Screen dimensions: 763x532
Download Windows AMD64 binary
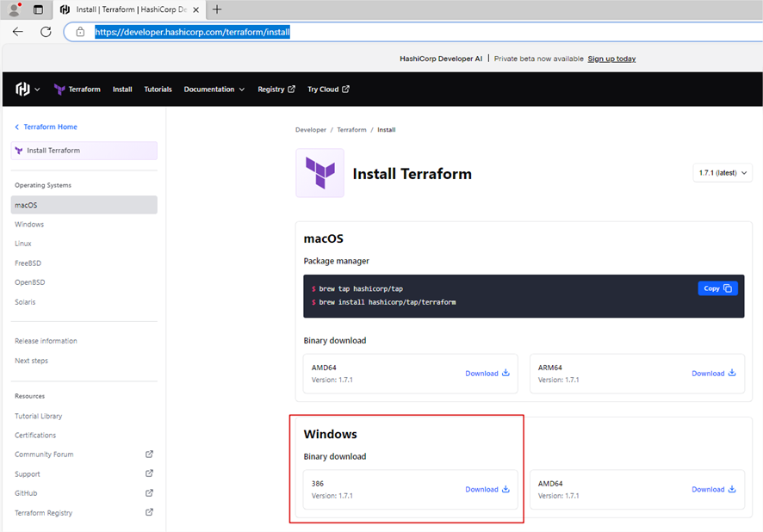click(x=714, y=489)
